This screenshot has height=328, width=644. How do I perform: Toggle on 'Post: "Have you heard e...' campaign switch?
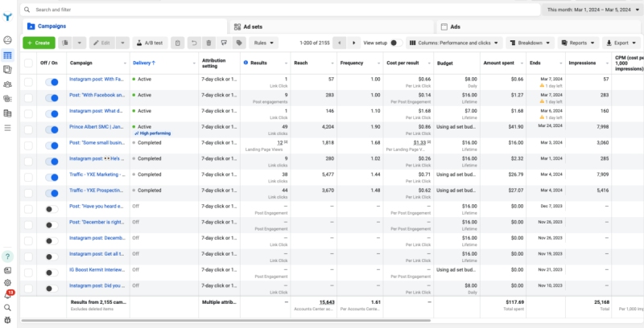point(52,209)
